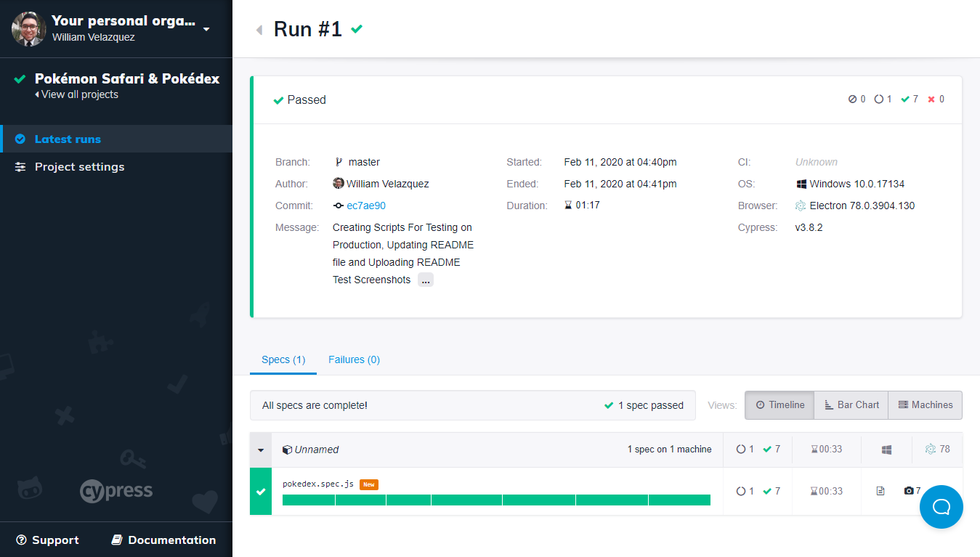Screen dimensions: 980x557
Task: Click the green passed check of the spec row
Action: [261, 492]
